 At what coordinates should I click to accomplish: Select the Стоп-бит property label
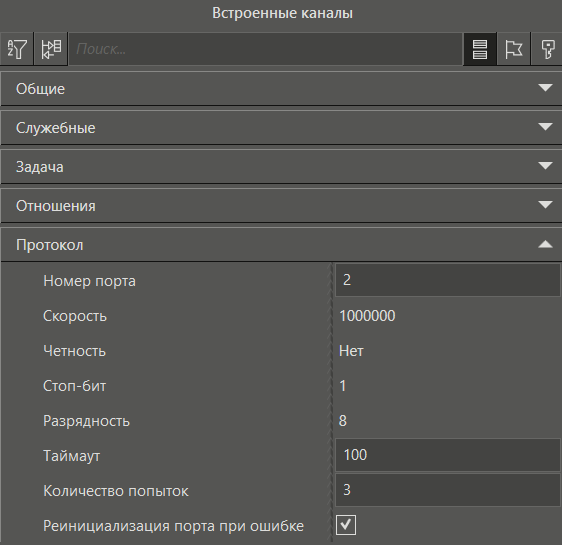point(75,386)
